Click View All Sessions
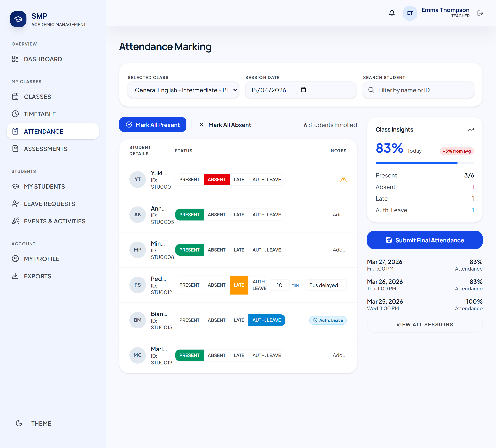 [425, 325]
